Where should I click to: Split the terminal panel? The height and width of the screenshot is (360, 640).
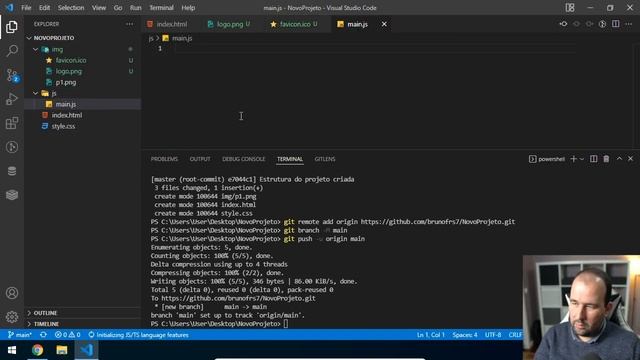(593, 159)
